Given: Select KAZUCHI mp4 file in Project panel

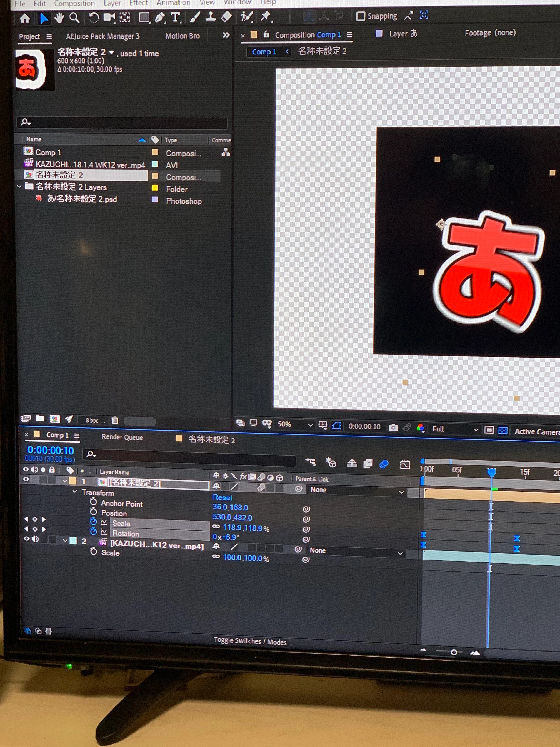Looking at the screenshot, I should pyautogui.click(x=90, y=165).
